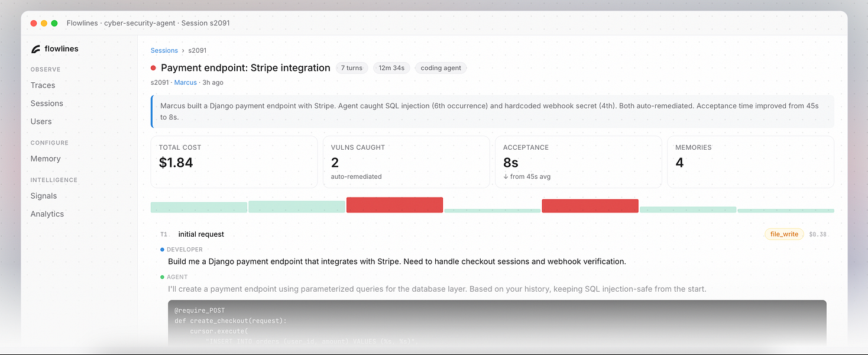Jump to second red timeline segment
868x355 pixels.
590,206
